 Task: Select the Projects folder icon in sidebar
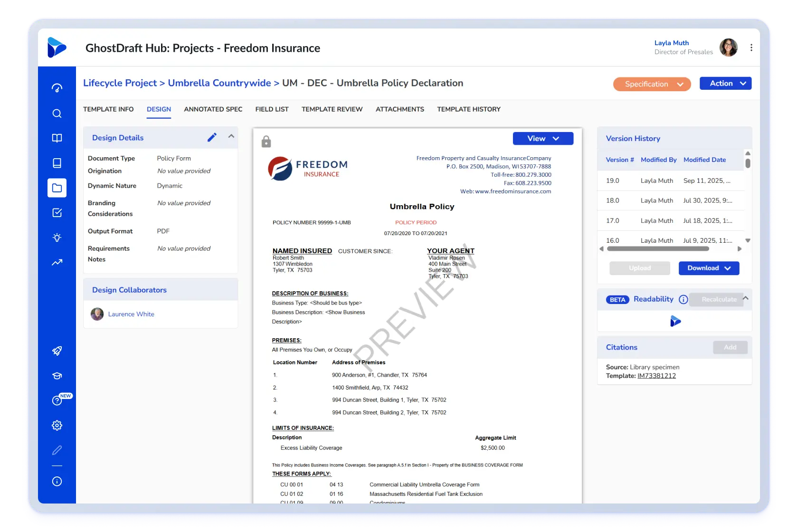(57, 188)
